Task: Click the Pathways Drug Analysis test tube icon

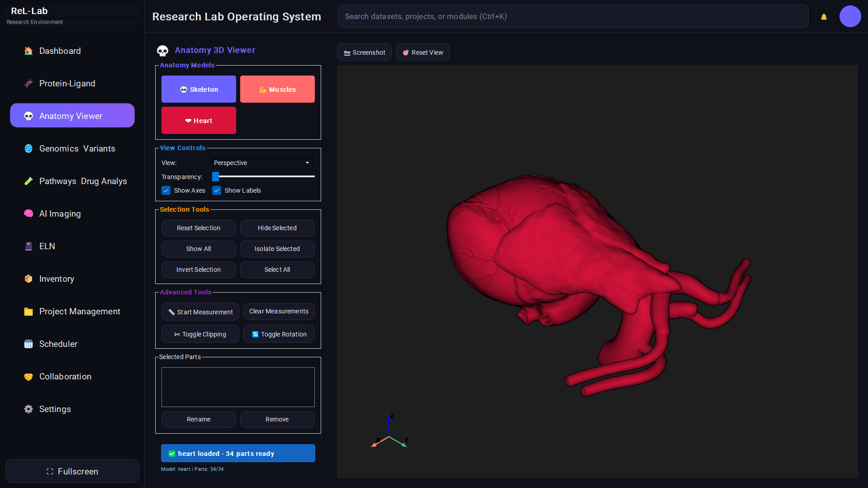Action: (28, 181)
